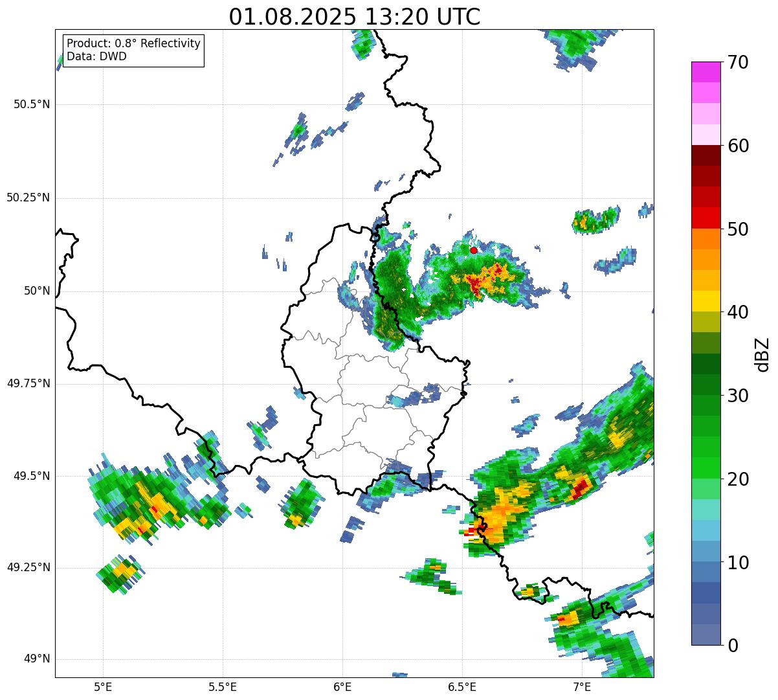Click the 49.75°N latitude label
The height and width of the screenshot is (700, 778).
[28, 383]
